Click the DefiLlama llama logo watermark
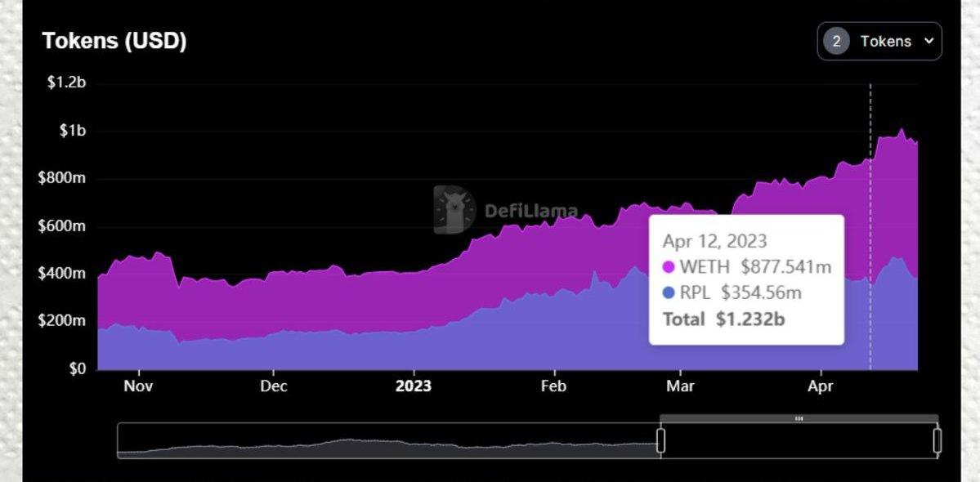 (454, 210)
